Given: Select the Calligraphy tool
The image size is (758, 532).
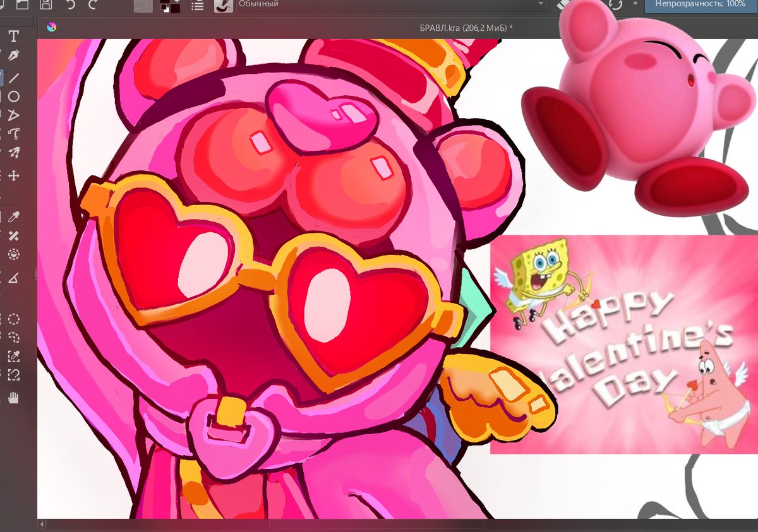Looking at the screenshot, I should pyautogui.click(x=13, y=56).
